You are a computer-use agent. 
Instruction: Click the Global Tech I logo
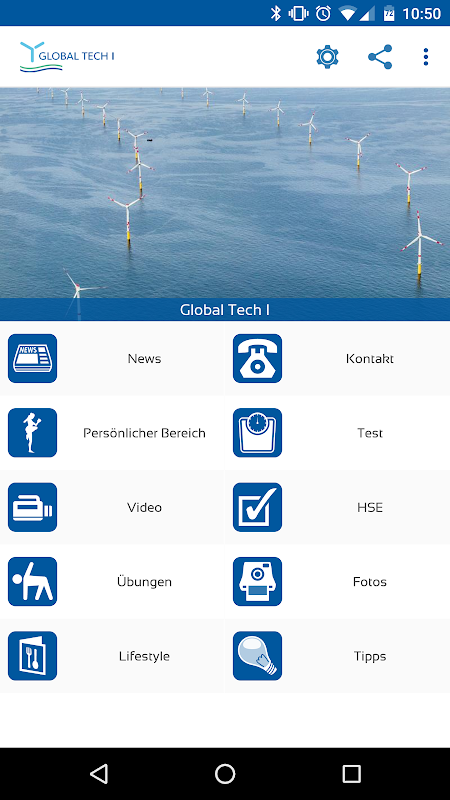(67, 56)
